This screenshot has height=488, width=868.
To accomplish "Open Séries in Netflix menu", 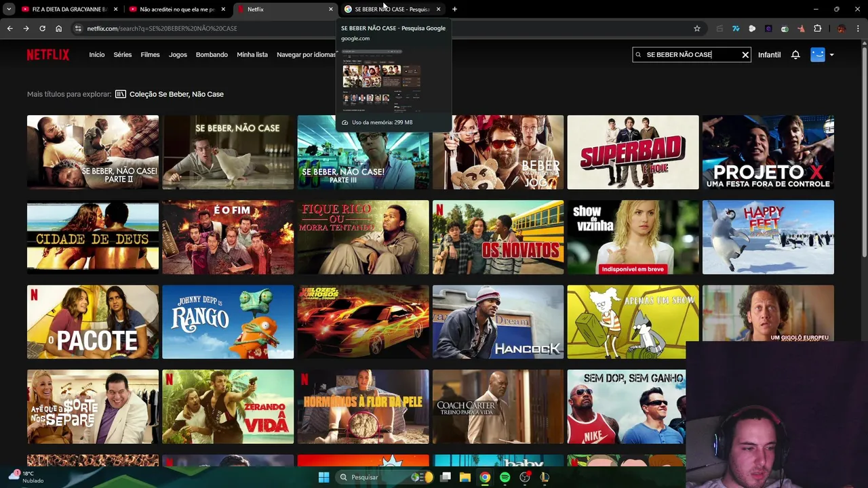I will [123, 55].
